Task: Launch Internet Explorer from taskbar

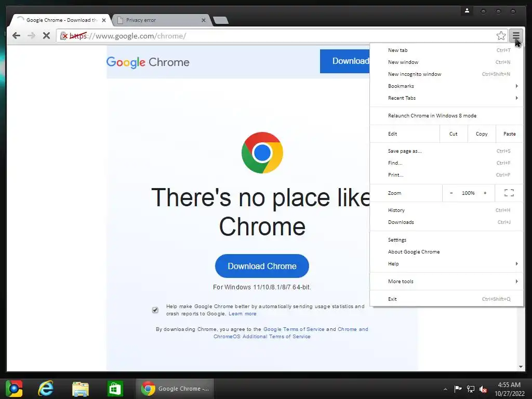Action: [46, 389]
